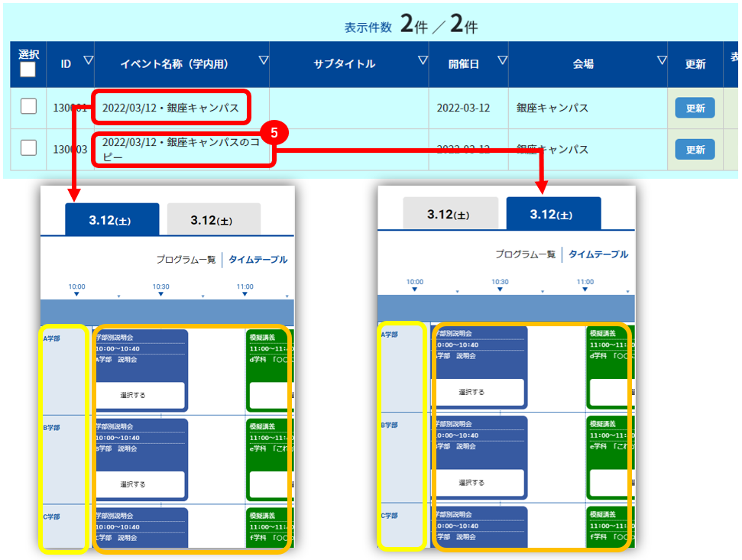
Task: Select the gray 3.12(土) tab in left timetable
Action: pos(214,219)
